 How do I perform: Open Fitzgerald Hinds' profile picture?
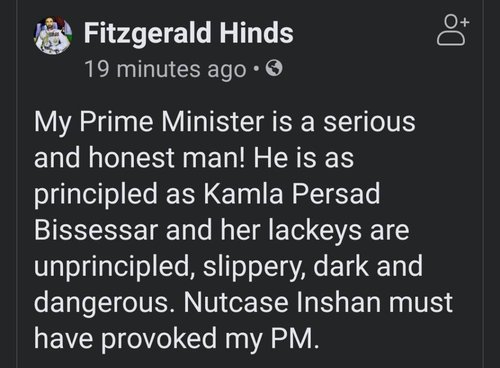[x=53, y=35]
